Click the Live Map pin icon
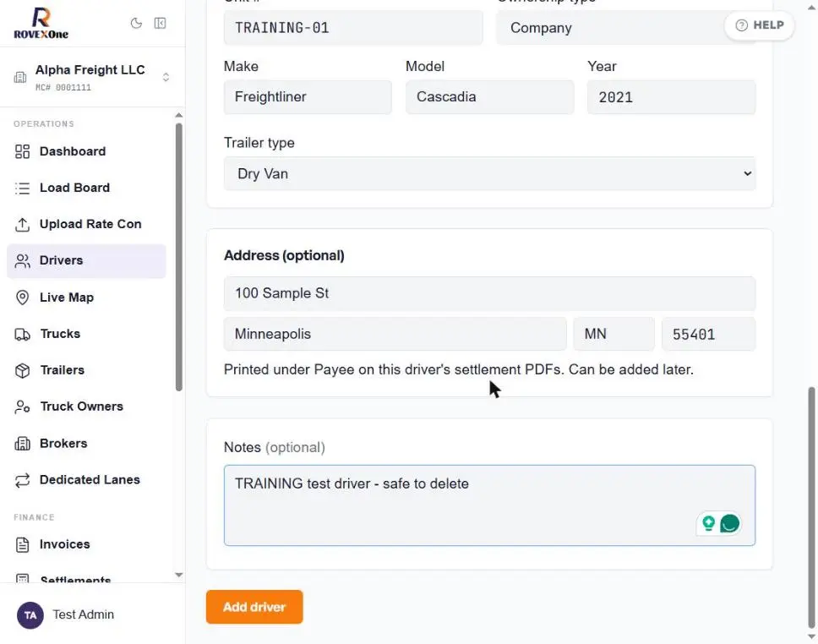Image resolution: width=818 pixels, height=644 pixels. pyautogui.click(x=23, y=297)
